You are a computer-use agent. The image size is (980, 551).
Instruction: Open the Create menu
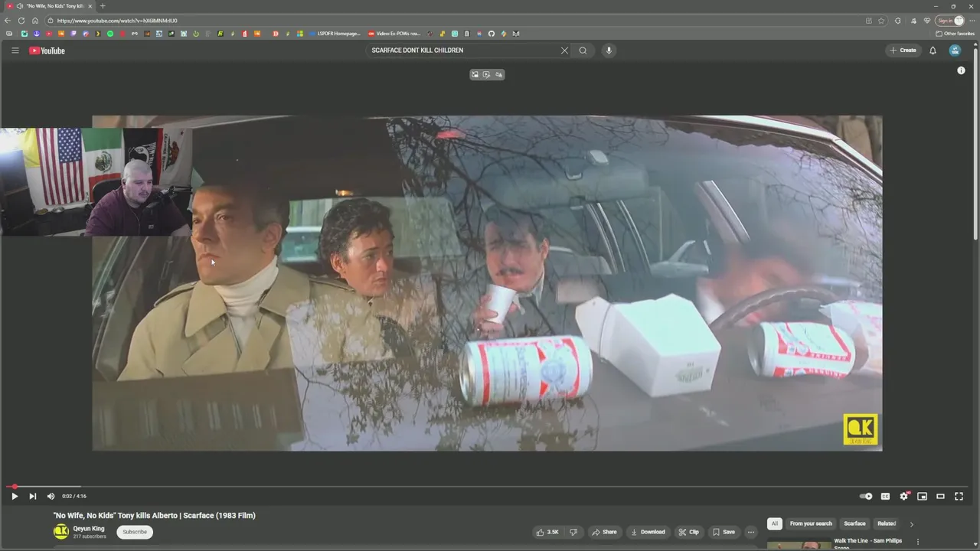coord(903,51)
